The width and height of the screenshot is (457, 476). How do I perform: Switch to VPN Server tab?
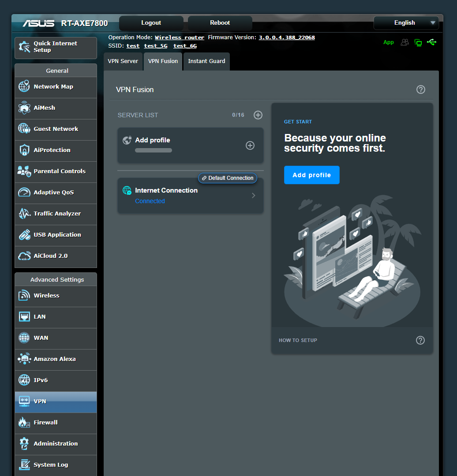[123, 61]
